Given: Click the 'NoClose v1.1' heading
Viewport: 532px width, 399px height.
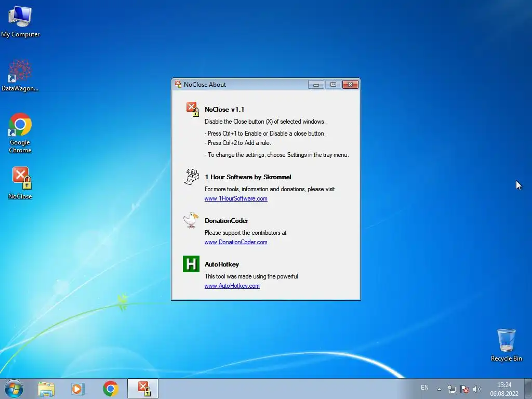Looking at the screenshot, I should click(x=224, y=110).
